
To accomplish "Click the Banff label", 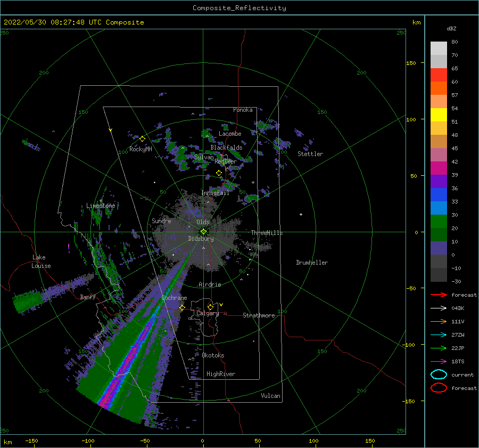I will 88,297.
